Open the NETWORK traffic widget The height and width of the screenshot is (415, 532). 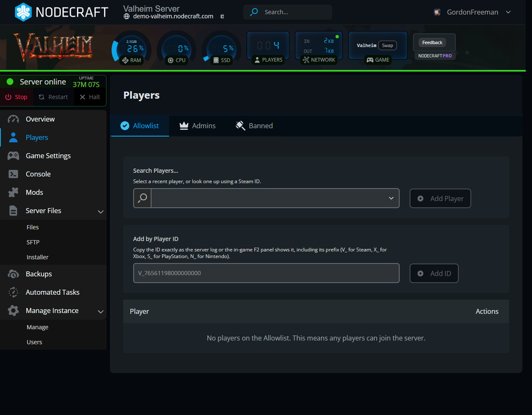pos(319,48)
